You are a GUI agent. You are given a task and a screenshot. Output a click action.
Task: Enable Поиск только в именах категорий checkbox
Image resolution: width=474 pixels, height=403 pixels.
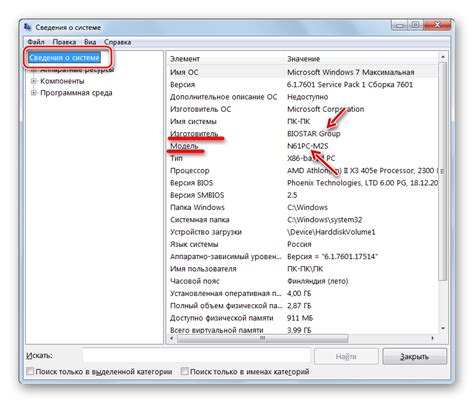184,371
